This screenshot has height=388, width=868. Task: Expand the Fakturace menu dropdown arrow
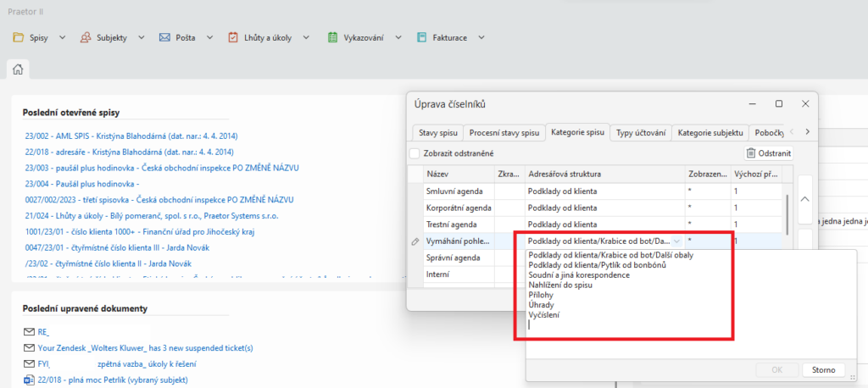click(481, 37)
